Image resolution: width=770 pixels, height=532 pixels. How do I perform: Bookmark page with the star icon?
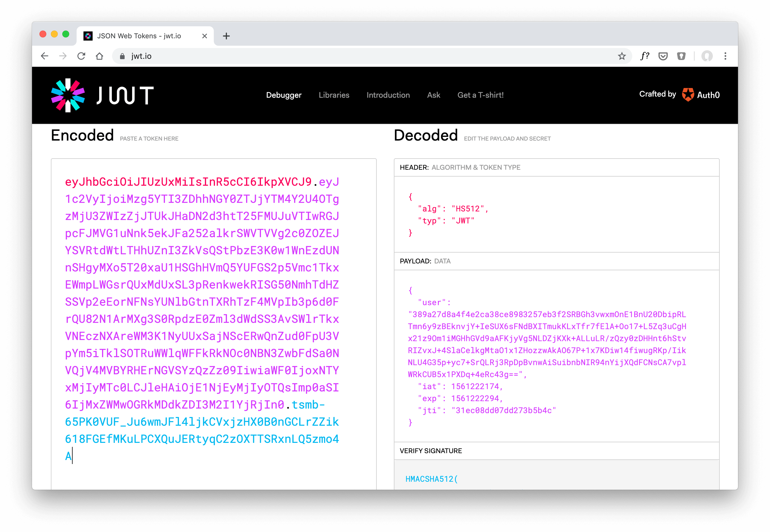(622, 56)
